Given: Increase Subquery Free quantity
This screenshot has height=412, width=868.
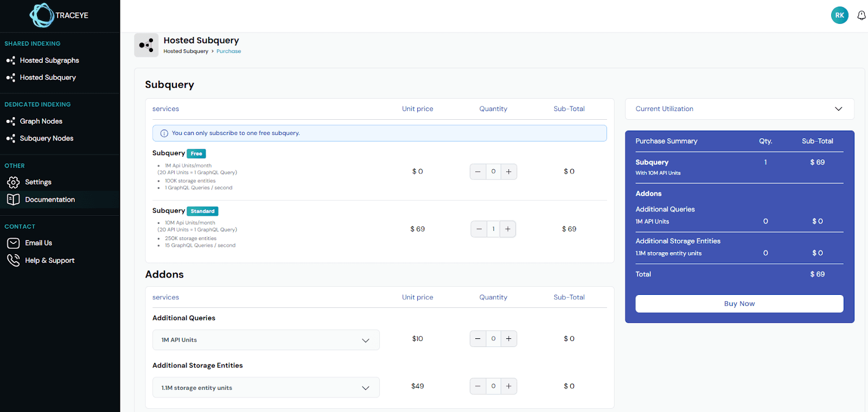Looking at the screenshot, I should click(x=509, y=172).
